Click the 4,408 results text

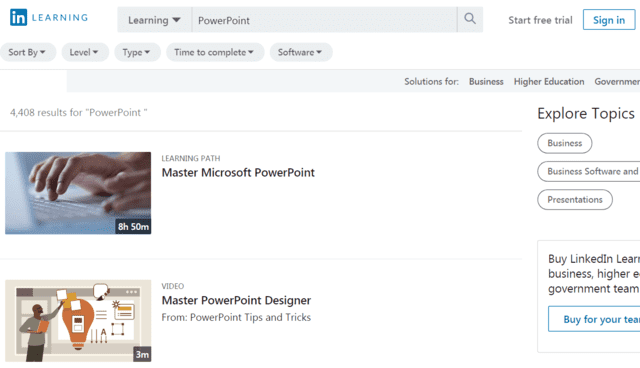(x=78, y=113)
